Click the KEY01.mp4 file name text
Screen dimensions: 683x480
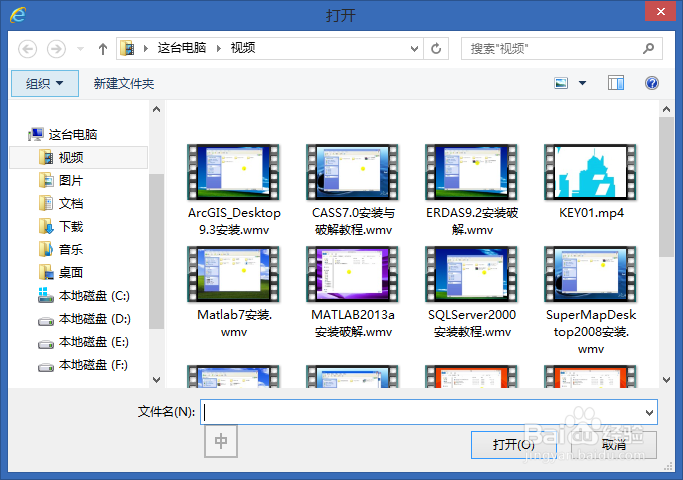(591, 213)
